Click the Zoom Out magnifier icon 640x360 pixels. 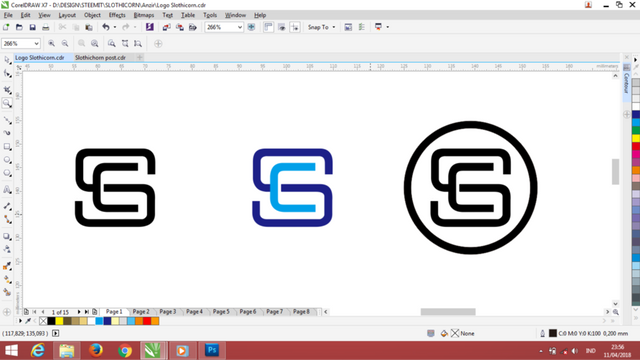pos(65,43)
